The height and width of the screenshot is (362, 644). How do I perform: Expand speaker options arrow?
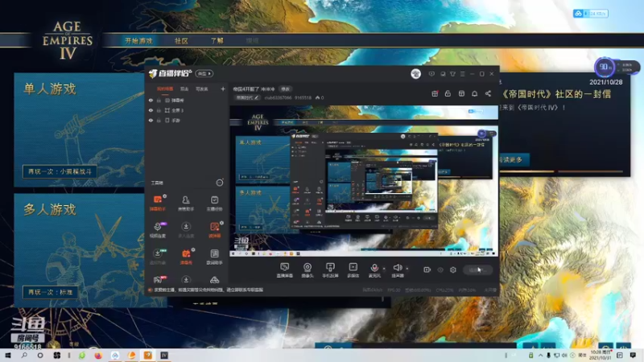(407, 269)
